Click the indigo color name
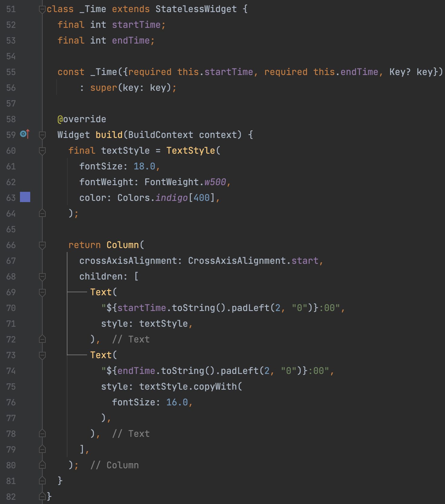This screenshot has width=445, height=504. [172, 198]
